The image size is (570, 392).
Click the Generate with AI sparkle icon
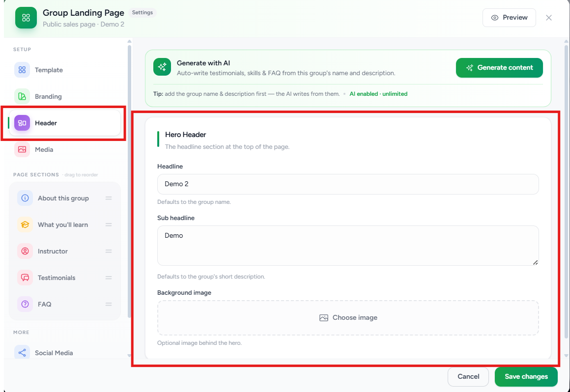pyautogui.click(x=162, y=67)
